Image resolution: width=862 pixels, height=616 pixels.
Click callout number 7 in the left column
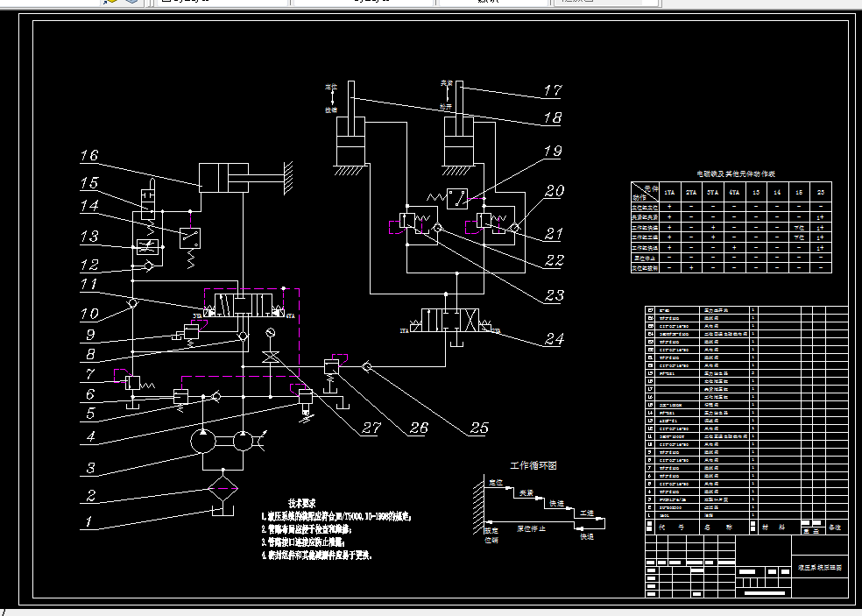pos(91,374)
